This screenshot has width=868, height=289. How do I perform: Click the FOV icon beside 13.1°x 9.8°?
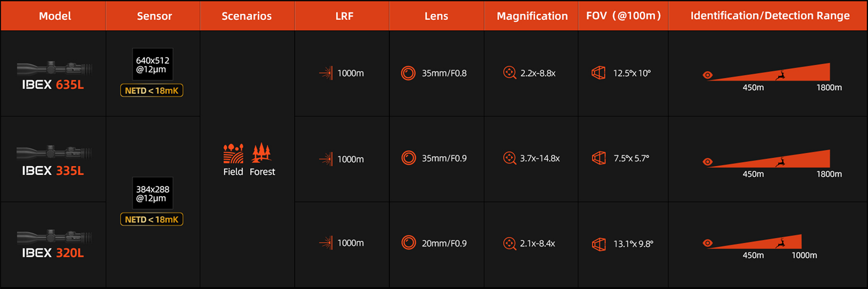pyautogui.click(x=598, y=244)
